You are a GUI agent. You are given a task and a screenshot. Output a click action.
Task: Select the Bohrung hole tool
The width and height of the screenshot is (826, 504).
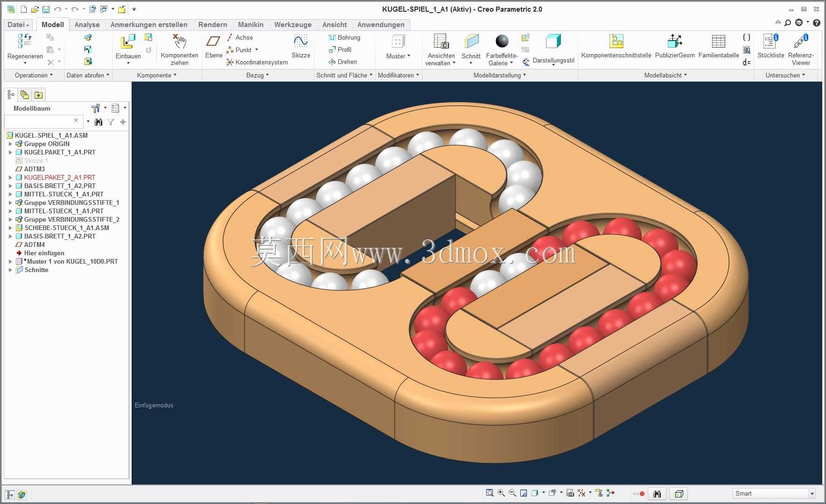point(344,37)
